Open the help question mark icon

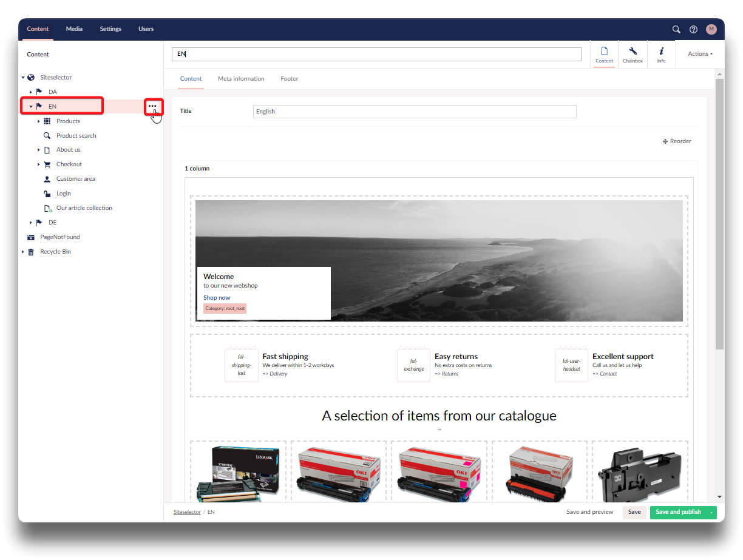point(693,29)
